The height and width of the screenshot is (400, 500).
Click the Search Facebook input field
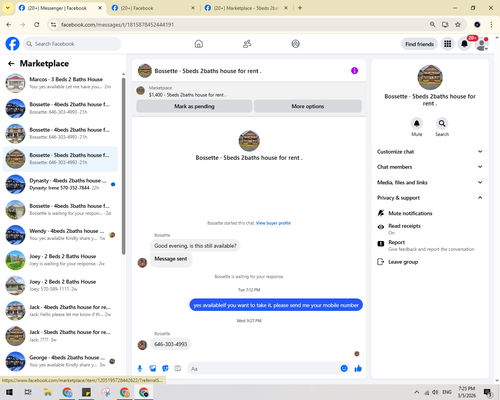point(72,44)
